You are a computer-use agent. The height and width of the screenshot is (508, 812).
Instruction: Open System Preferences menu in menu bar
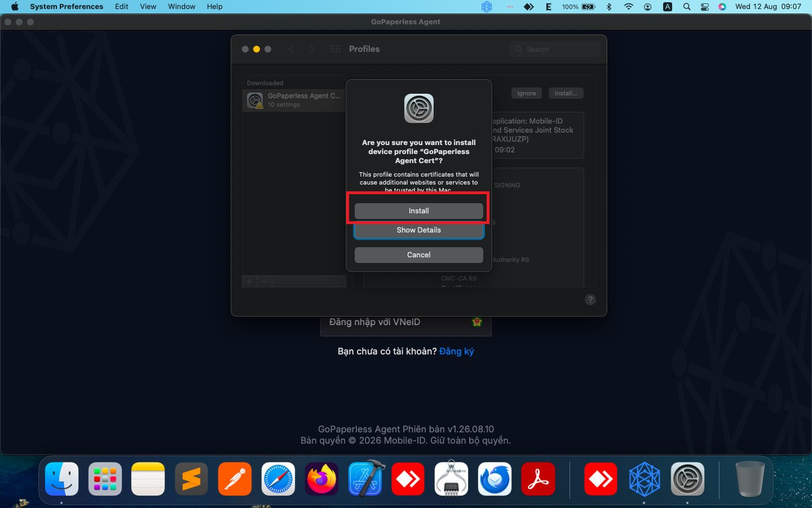pos(67,7)
